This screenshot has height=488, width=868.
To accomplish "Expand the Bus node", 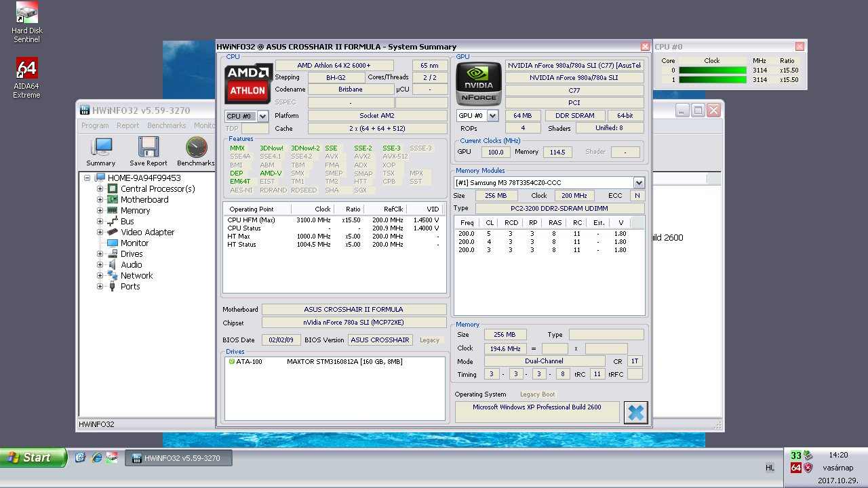I will coord(100,221).
